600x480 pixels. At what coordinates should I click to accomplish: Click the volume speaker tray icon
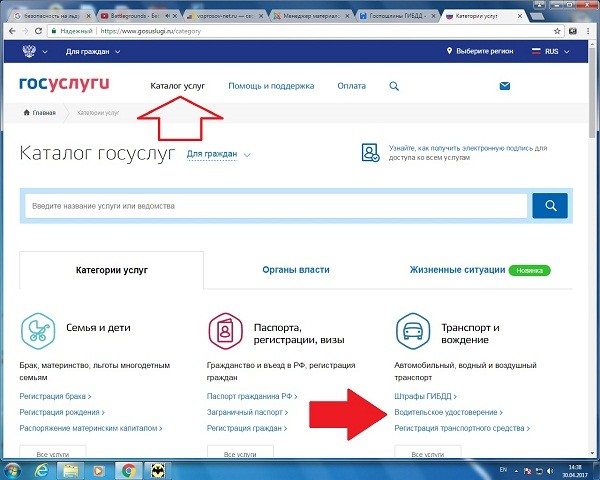click(x=550, y=470)
